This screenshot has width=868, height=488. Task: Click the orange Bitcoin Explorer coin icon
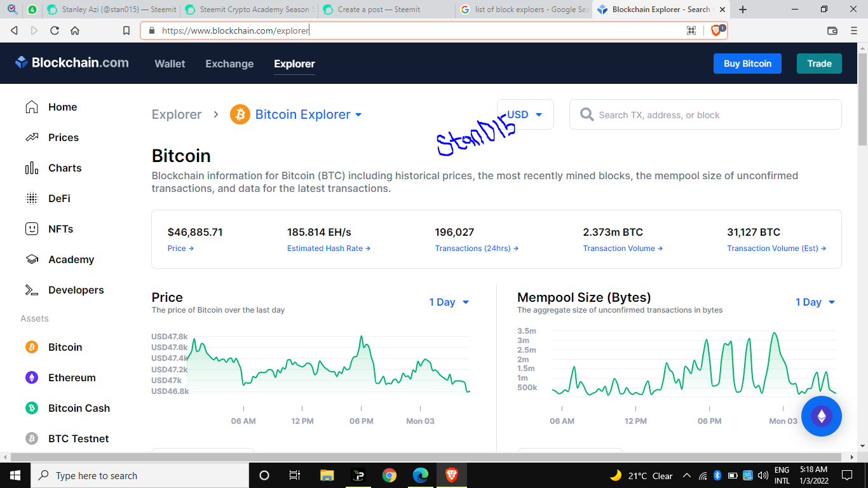pos(240,114)
